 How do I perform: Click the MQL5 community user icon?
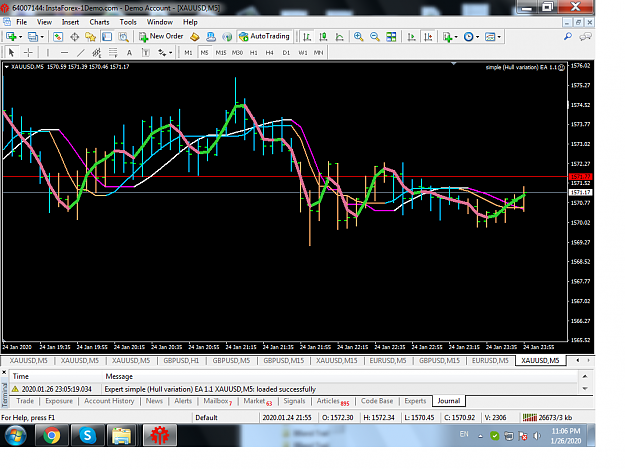pos(211,37)
